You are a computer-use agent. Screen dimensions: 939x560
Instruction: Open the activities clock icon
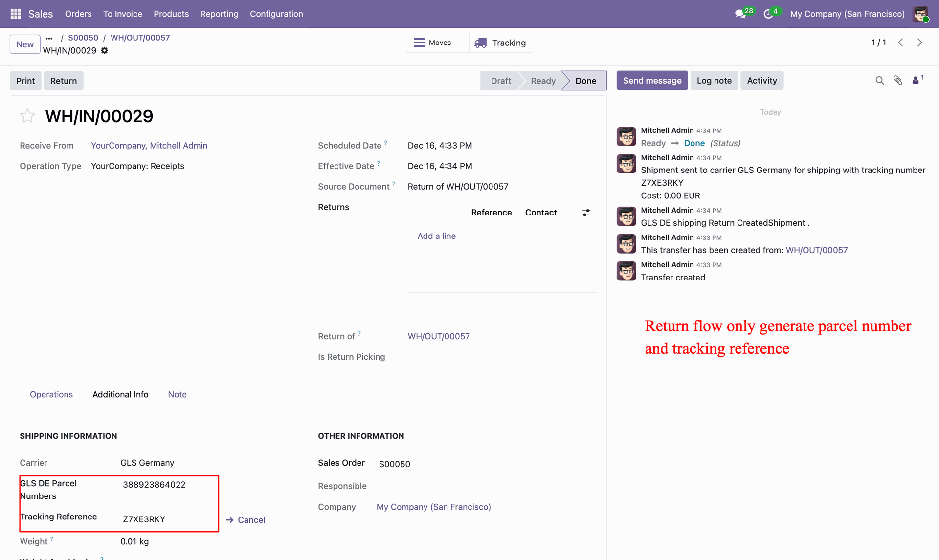pos(768,14)
